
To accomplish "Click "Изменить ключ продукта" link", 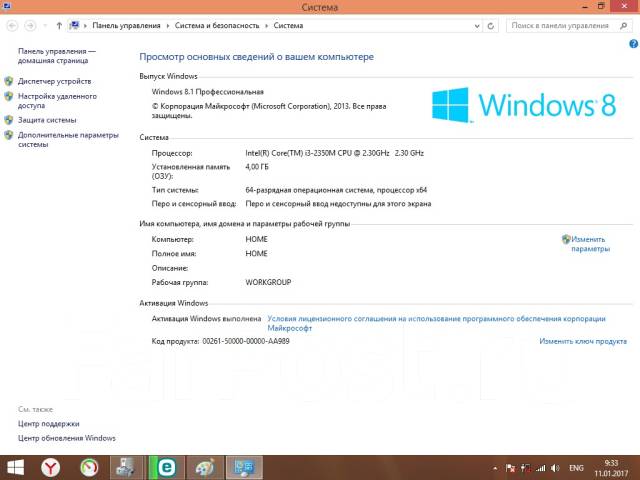I will coord(583,341).
